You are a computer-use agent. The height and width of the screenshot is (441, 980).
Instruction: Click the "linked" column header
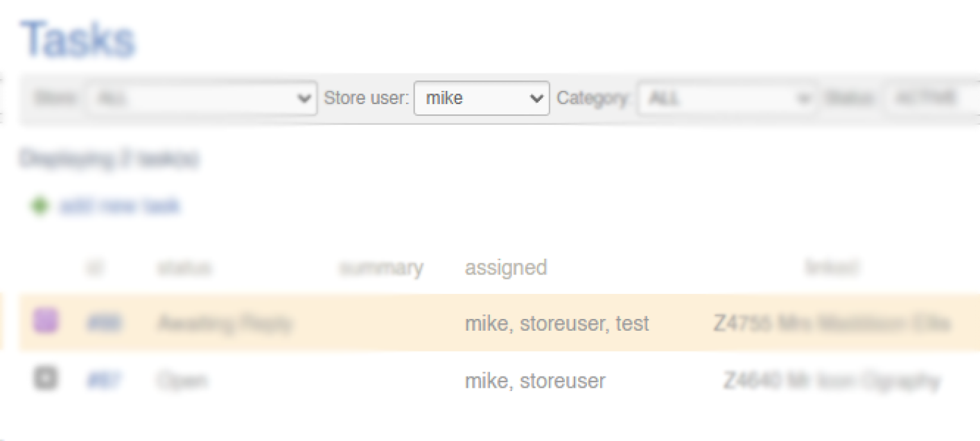[x=832, y=268]
